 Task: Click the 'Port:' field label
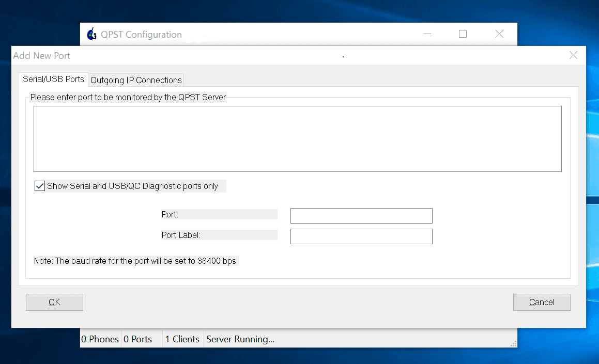click(x=170, y=214)
